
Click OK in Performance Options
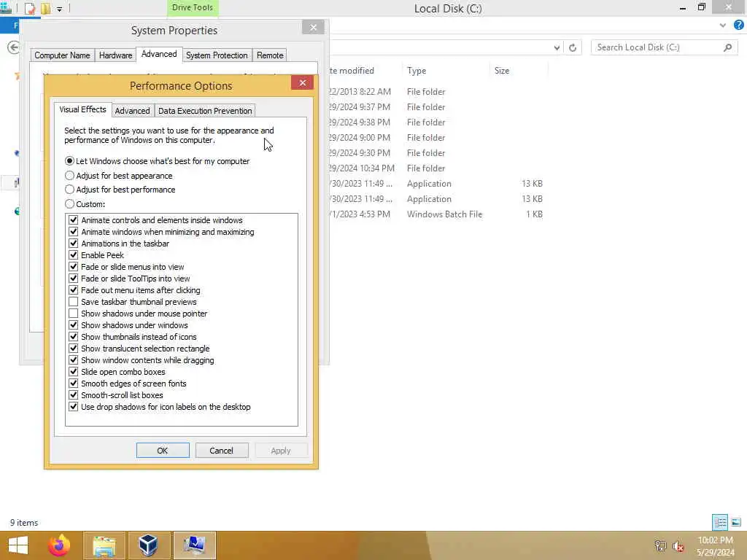click(163, 451)
